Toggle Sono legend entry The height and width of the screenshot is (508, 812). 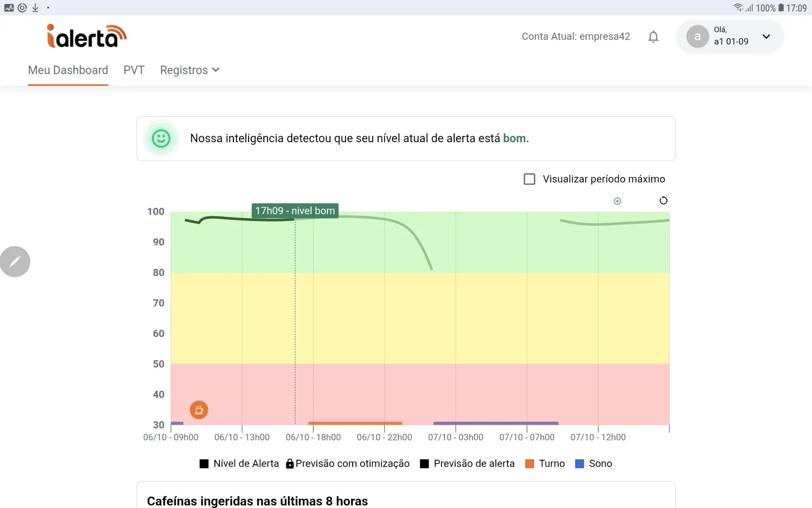(594, 463)
